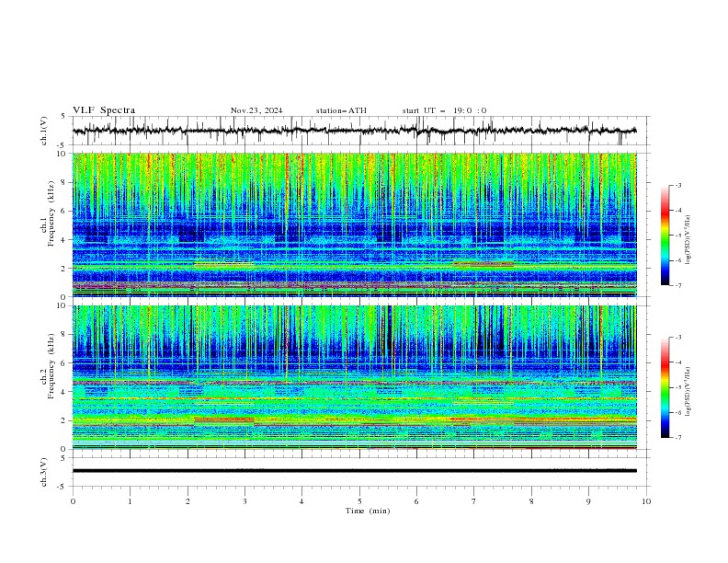Click the ch.2 spectrogram color scale bar
The image size is (728, 563).
point(665,387)
